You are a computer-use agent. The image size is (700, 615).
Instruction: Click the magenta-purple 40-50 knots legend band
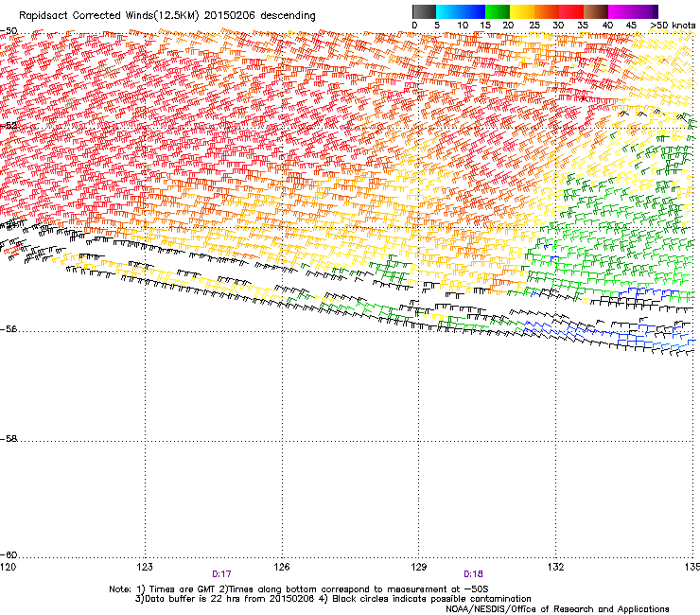point(633,11)
